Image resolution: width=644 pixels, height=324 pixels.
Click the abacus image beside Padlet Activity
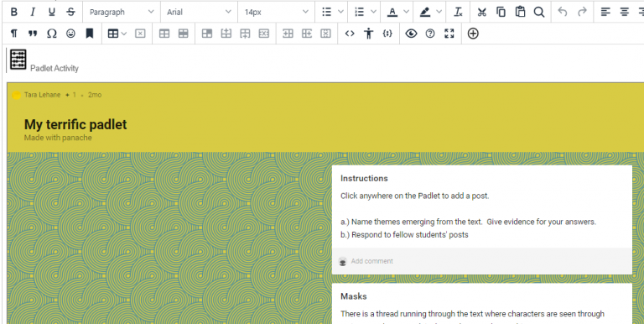tap(18, 60)
